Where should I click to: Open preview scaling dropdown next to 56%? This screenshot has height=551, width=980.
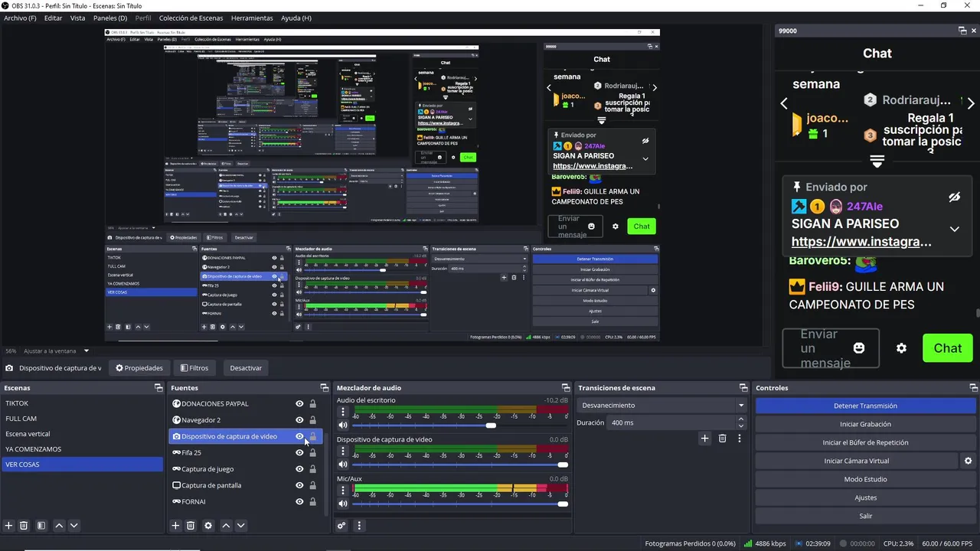coord(87,351)
